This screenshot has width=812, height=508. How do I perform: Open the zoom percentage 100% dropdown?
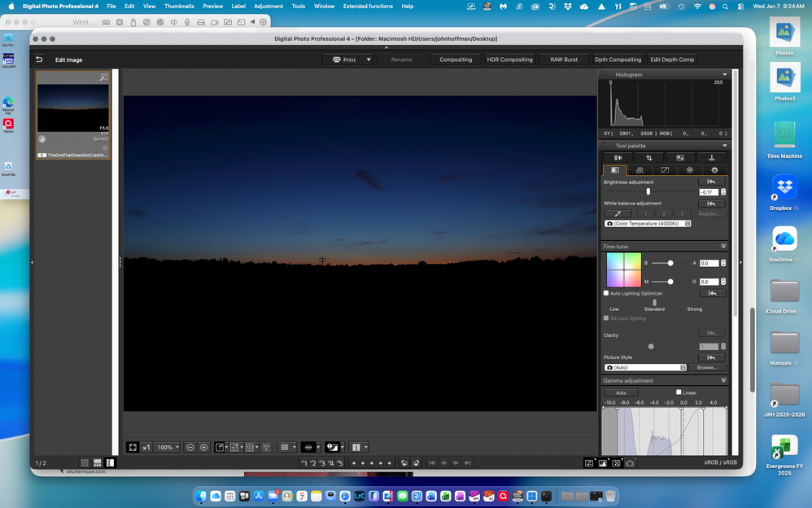click(x=168, y=447)
